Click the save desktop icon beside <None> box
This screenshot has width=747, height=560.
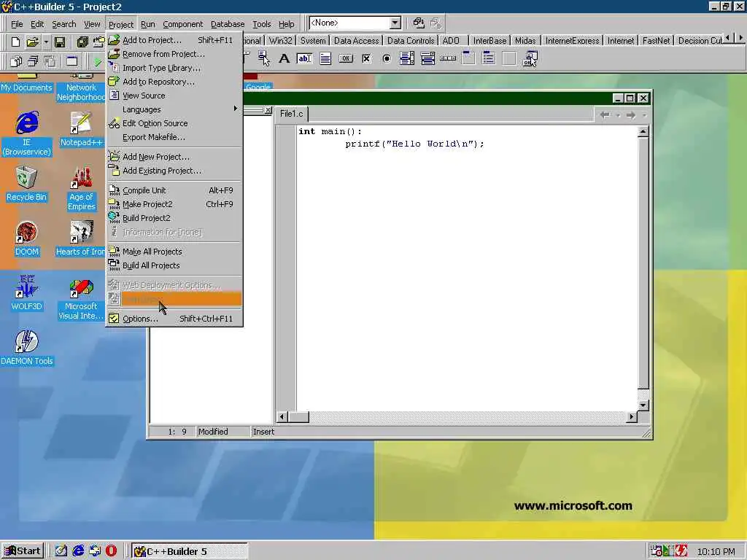[x=418, y=23]
